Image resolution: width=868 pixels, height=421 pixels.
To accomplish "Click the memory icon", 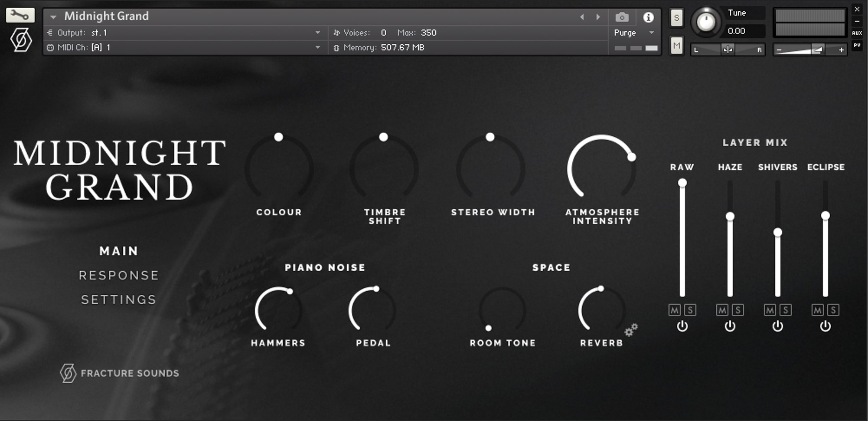I will (336, 48).
